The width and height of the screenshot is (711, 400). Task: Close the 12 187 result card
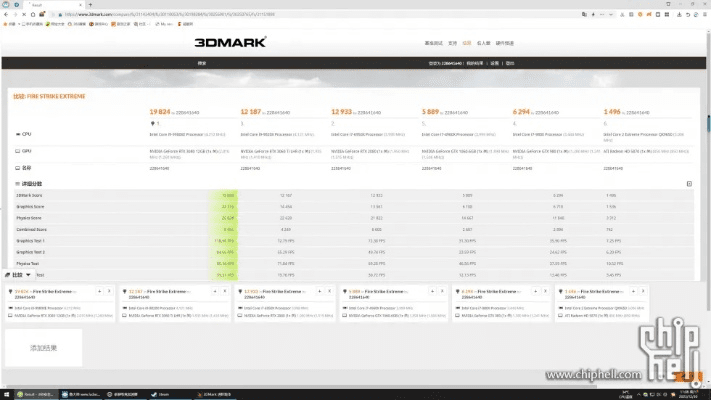(222, 291)
